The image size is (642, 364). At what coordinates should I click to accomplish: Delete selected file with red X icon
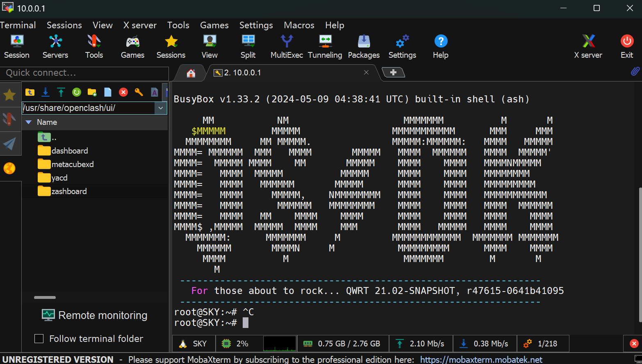[x=123, y=92]
